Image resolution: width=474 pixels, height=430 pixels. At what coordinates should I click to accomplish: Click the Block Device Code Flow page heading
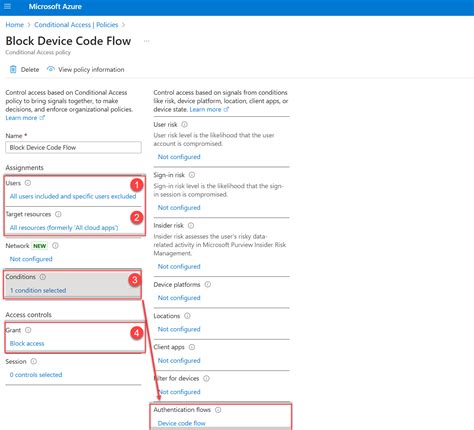point(68,41)
